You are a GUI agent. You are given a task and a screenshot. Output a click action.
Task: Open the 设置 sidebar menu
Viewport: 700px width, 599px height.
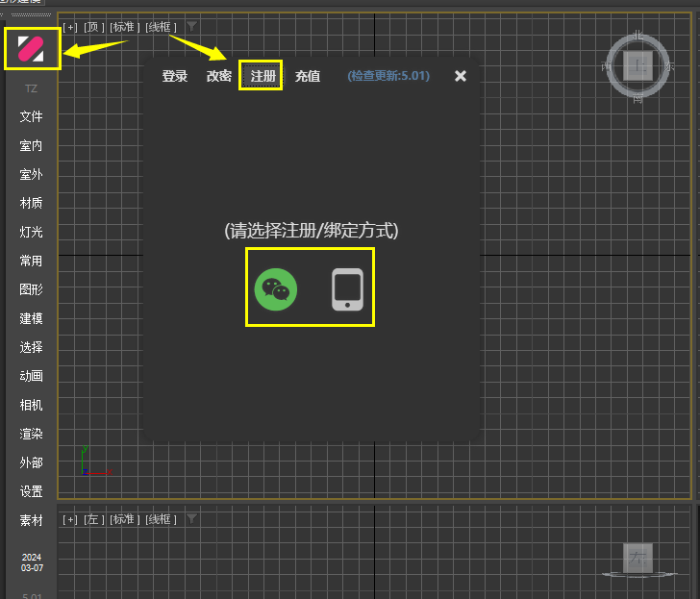(x=31, y=492)
